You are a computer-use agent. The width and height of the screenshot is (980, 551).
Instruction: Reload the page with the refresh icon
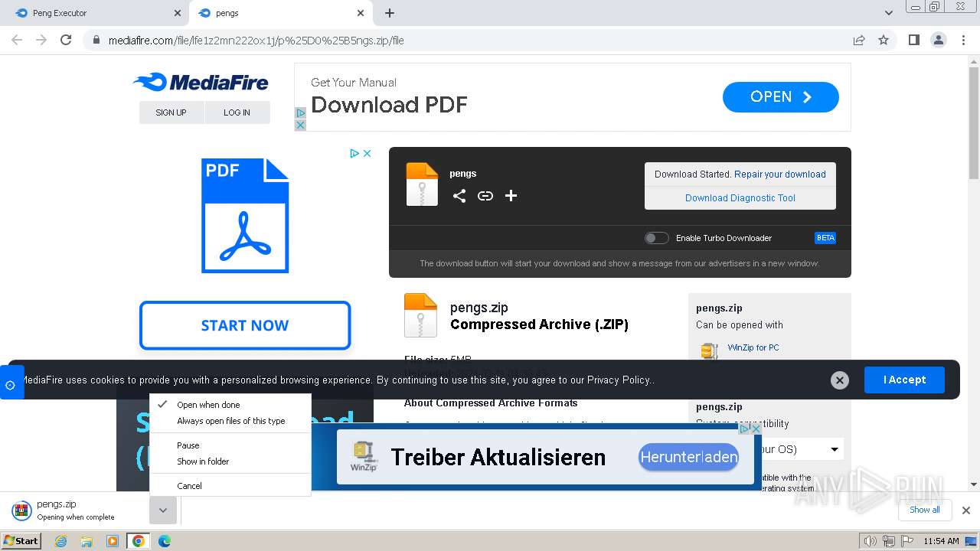(66, 40)
